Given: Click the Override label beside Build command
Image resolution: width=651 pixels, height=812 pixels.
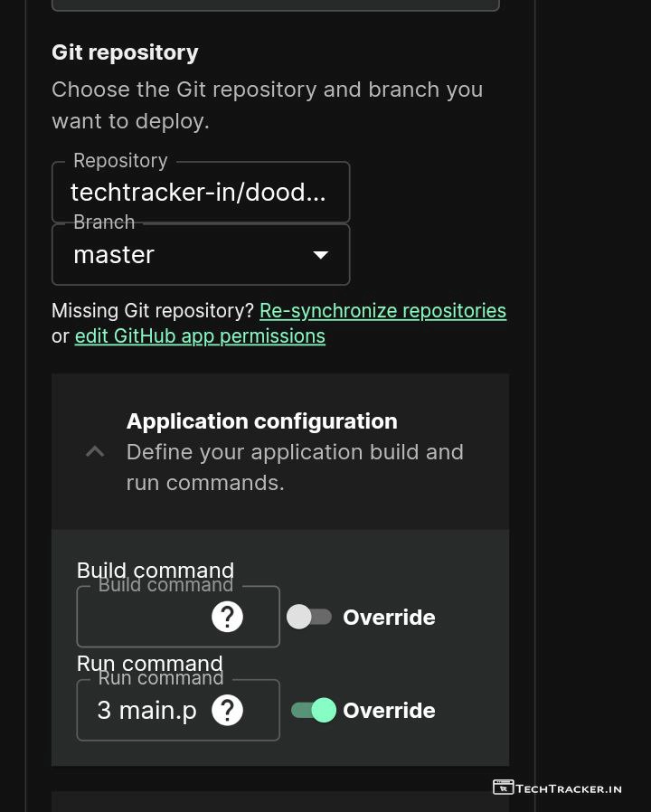Looking at the screenshot, I should click(x=389, y=618).
